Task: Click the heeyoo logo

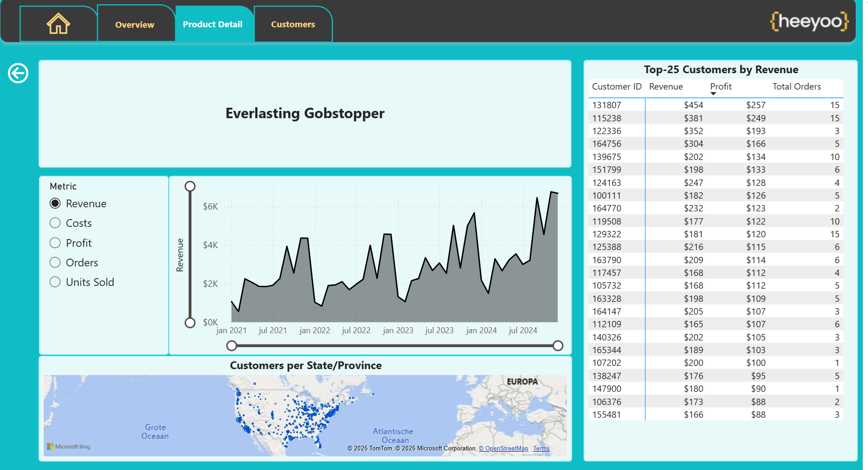Action: [809, 21]
